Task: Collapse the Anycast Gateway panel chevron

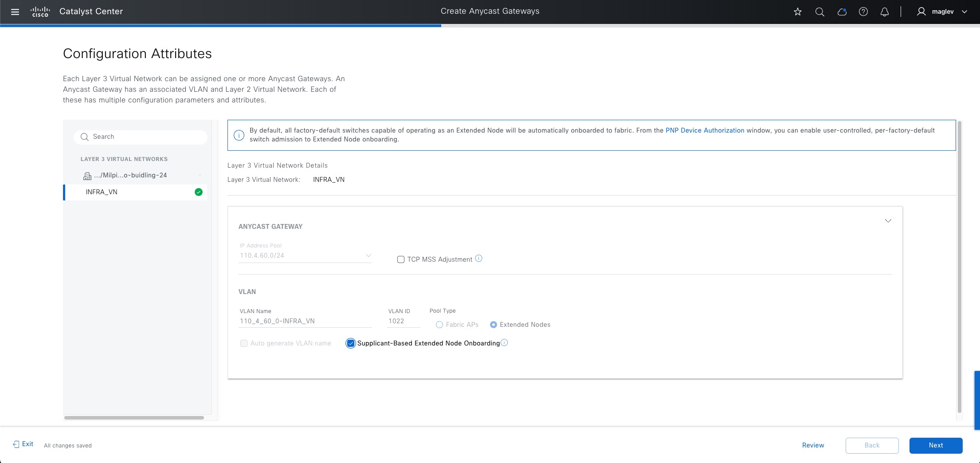Action: point(888,221)
